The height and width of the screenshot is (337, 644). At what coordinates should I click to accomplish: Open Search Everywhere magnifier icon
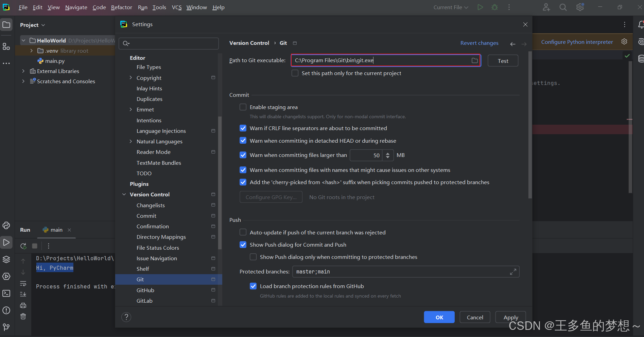pyautogui.click(x=563, y=7)
